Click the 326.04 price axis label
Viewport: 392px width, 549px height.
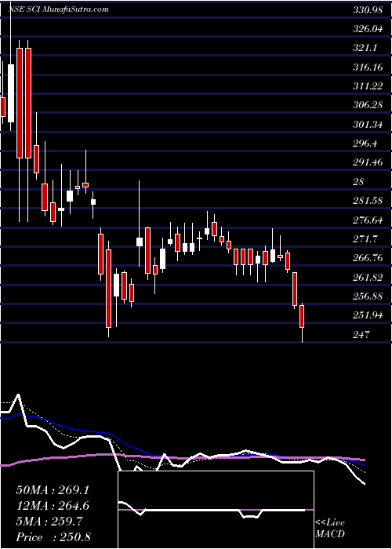[x=368, y=30]
